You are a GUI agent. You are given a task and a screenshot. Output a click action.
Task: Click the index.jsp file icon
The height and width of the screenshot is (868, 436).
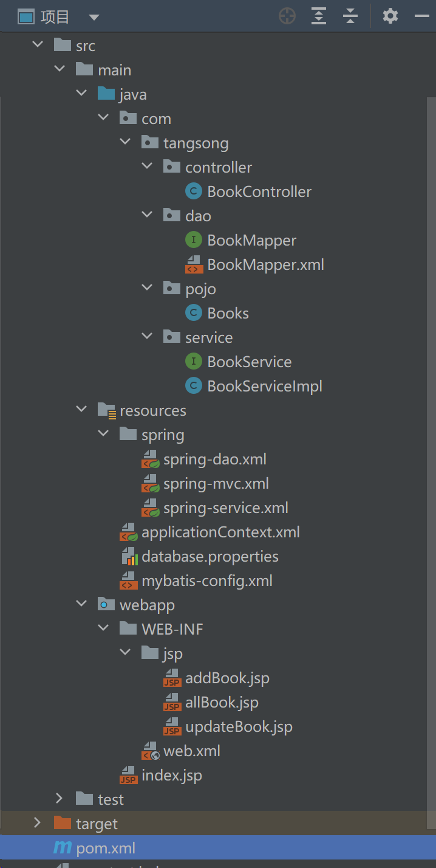click(x=128, y=775)
